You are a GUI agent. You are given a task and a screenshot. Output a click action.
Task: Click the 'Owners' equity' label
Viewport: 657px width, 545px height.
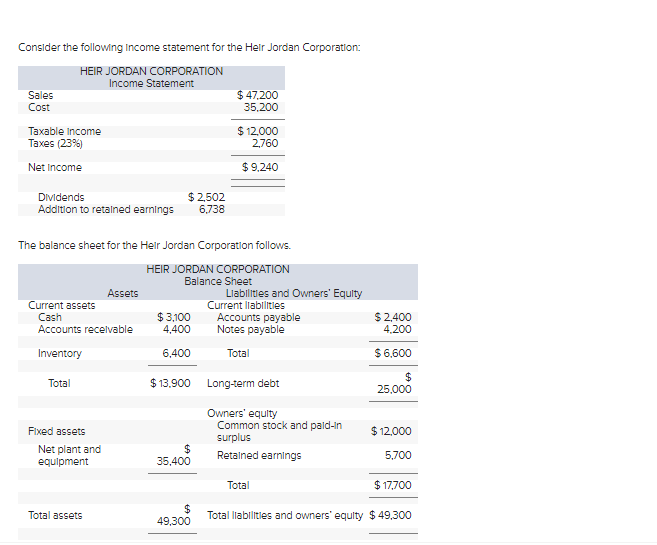(242, 413)
